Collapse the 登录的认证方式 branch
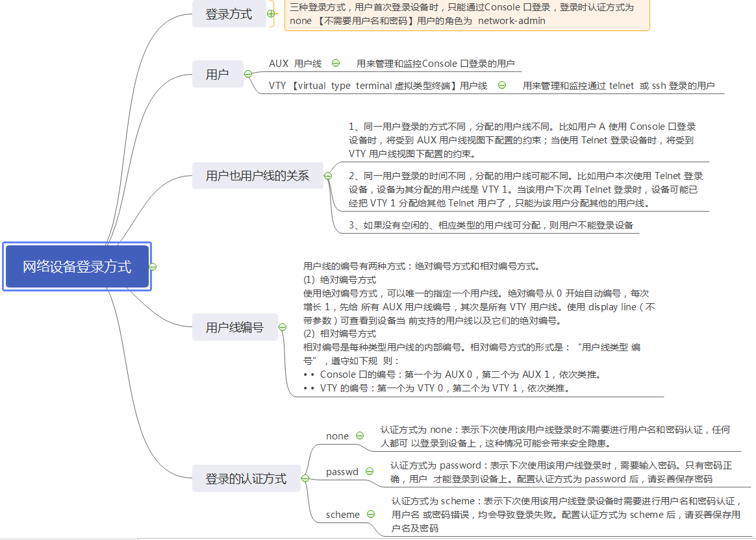 pos(305,478)
